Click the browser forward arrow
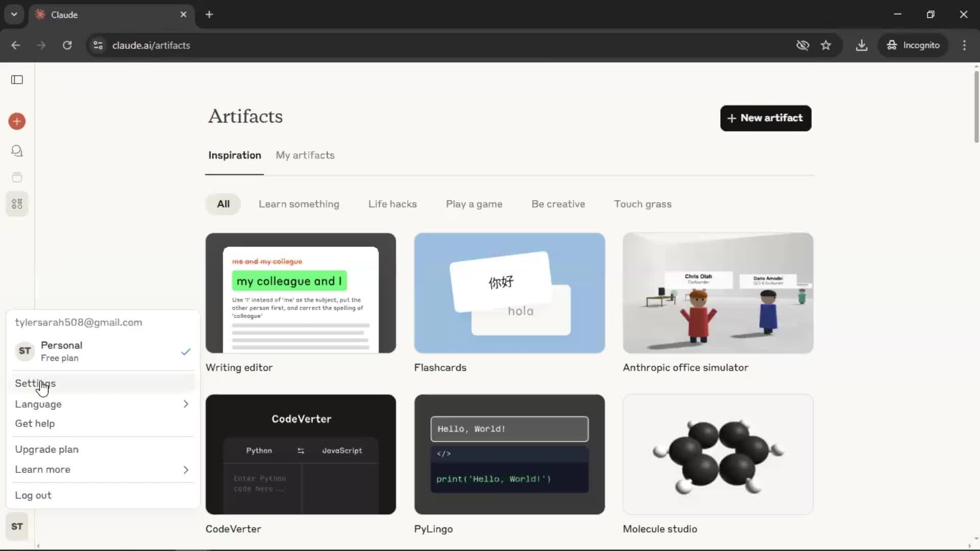The width and height of the screenshot is (980, 551). pos(41,45)
